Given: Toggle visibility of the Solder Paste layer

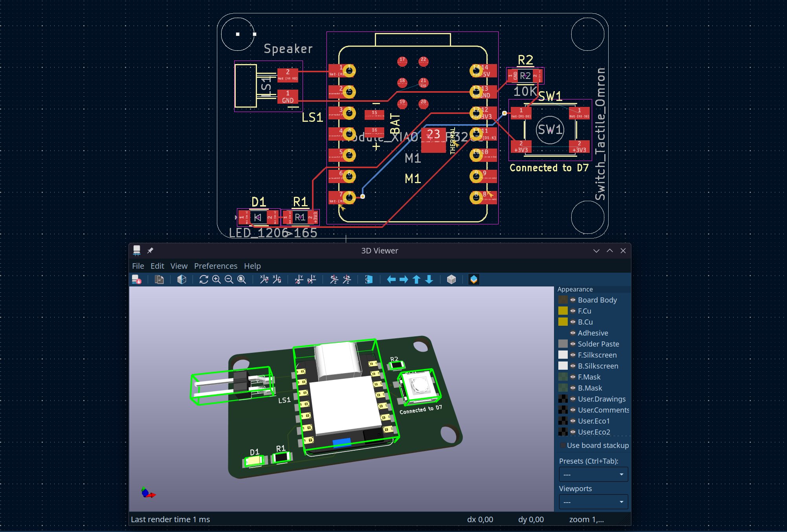Looking at the screenshot, I should [573, 344].
